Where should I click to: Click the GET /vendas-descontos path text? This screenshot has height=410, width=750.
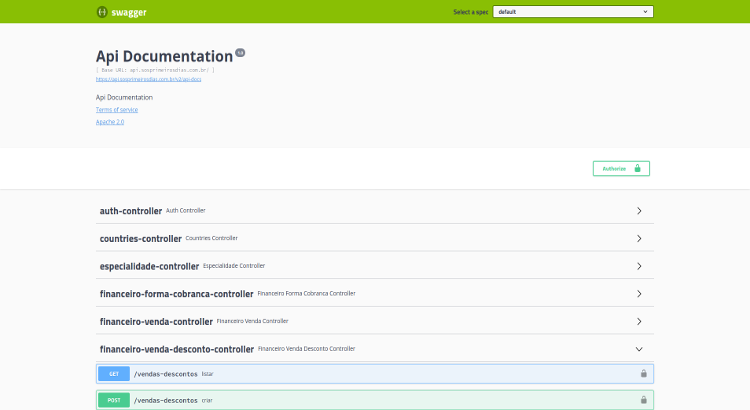[165, 374]
